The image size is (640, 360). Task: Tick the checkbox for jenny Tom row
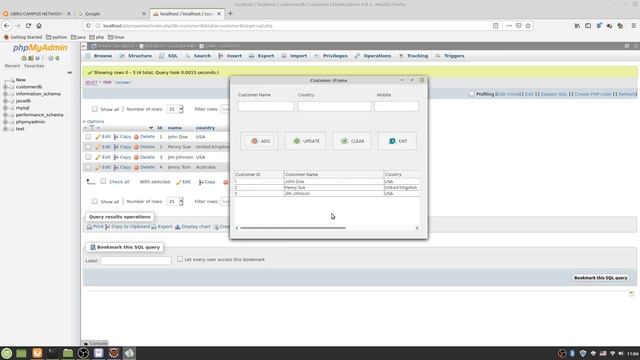click(x=88, y=167)
